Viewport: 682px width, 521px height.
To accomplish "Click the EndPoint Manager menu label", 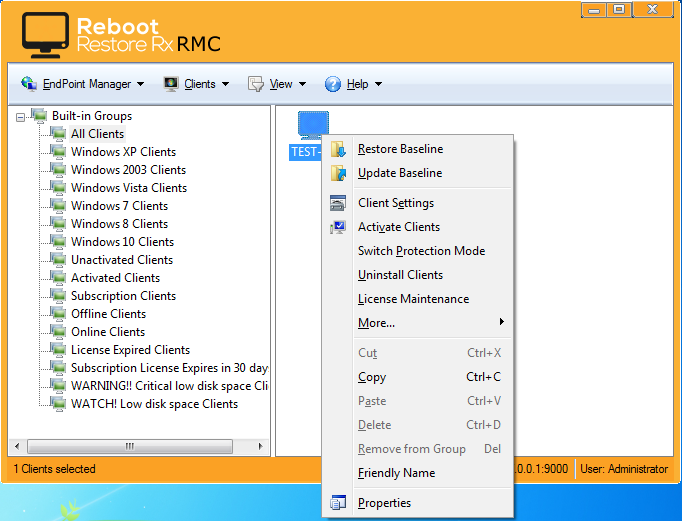I will tap(87, 84).
